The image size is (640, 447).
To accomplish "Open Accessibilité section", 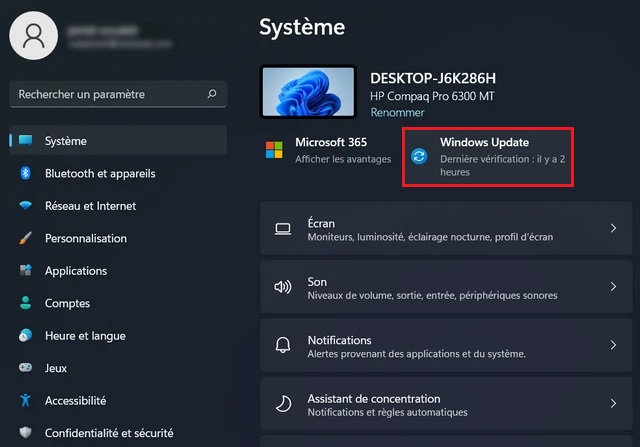I will tap(118, 400).
